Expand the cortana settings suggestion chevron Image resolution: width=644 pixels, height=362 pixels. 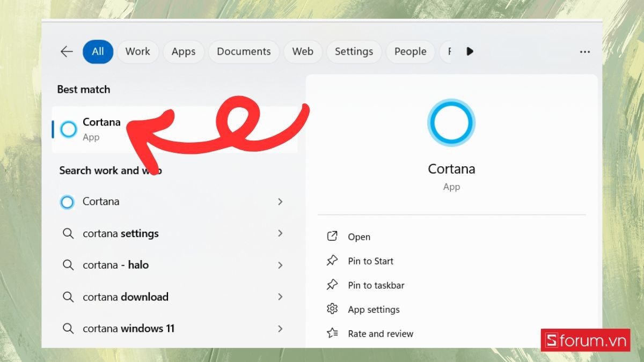pos(280,233)
